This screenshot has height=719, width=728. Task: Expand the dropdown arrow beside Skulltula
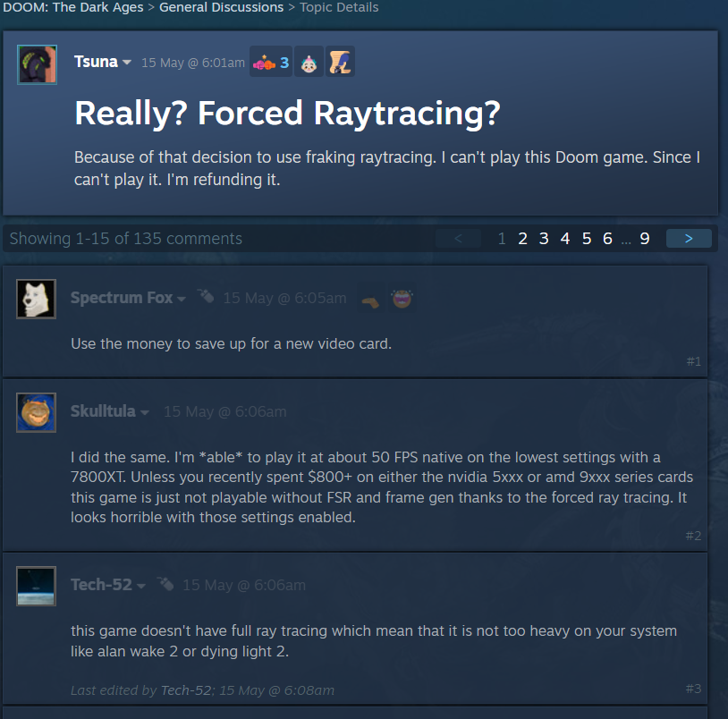coord(144,412)
